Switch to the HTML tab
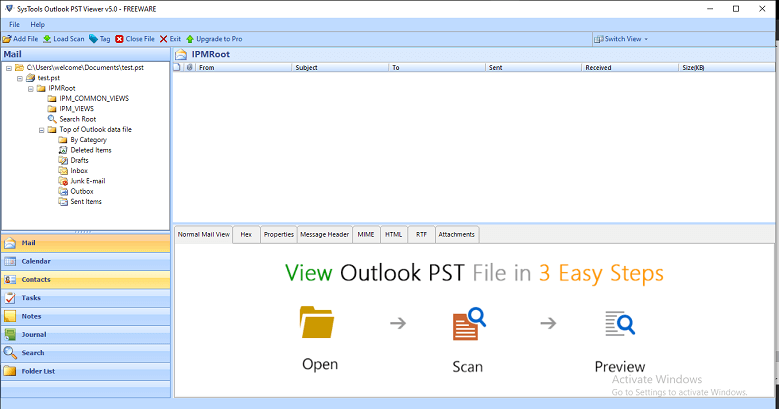The width and height of the screenshot is (779, 409). click(393, 235)
